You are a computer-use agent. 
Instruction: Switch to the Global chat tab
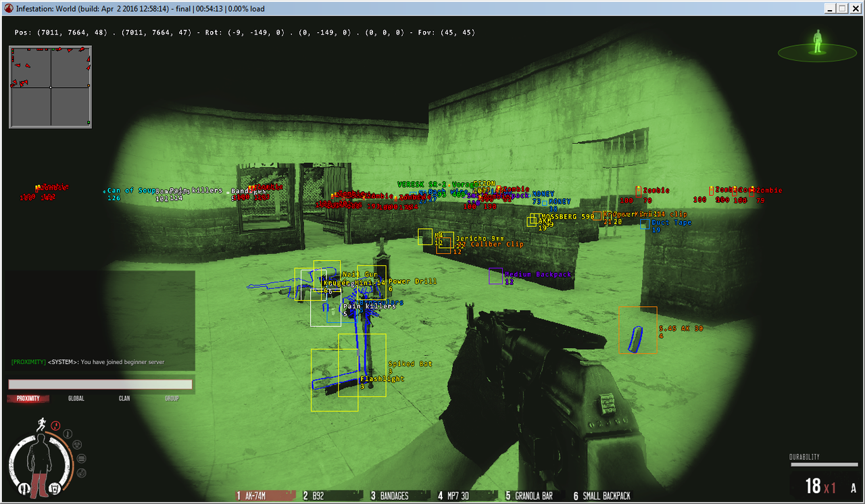click(76, 399)
